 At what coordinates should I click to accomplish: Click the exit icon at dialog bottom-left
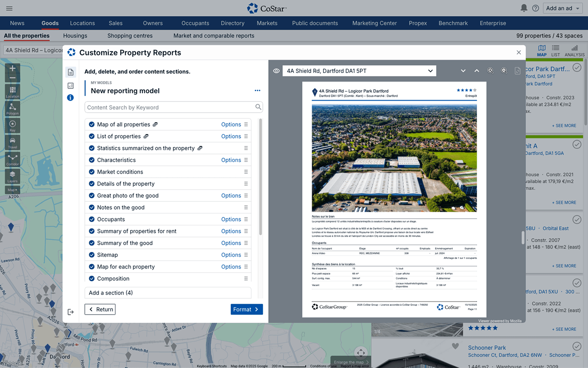click(x=71, y=312)
